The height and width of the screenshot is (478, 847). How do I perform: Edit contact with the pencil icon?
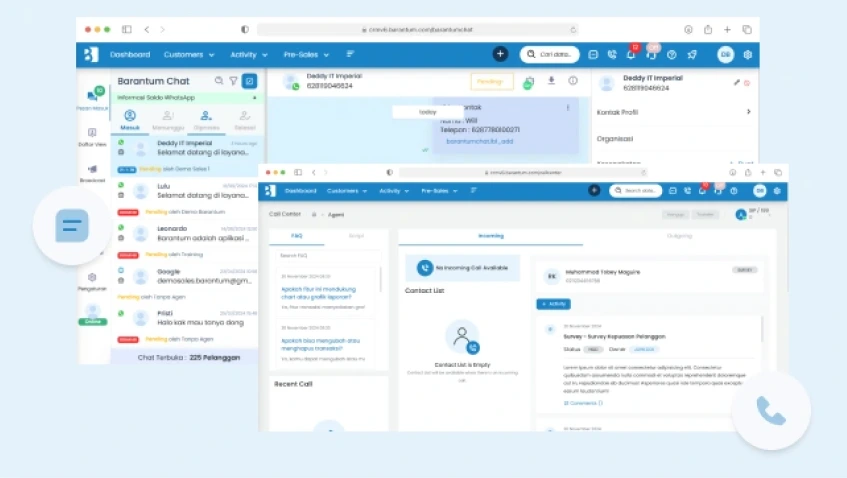[x=737, y=83]
